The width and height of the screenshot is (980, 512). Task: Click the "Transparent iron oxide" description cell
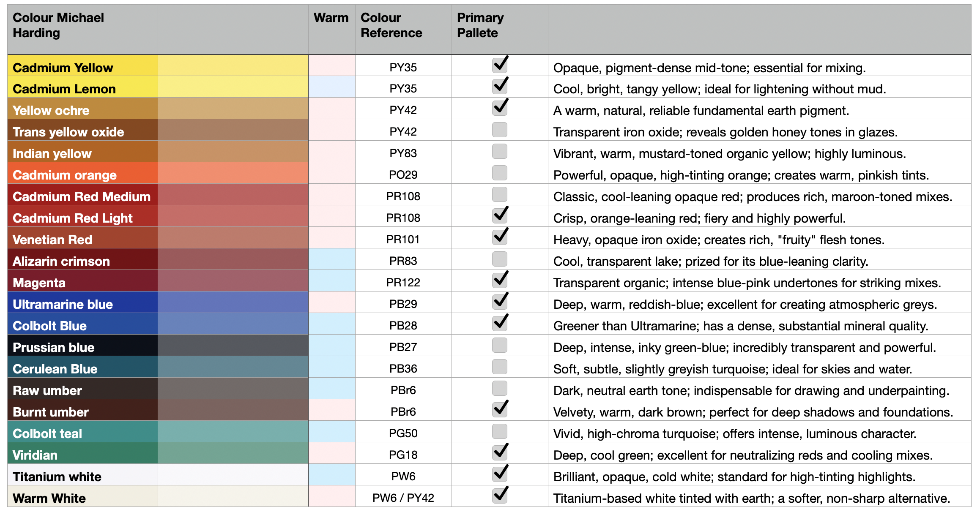click(x=760, y=130)
